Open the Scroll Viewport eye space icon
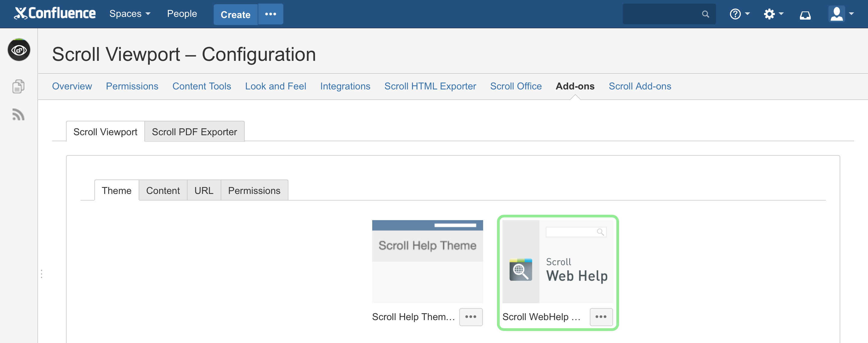The height and width of the screenshot is (343, 868). (x=19, y=50)
